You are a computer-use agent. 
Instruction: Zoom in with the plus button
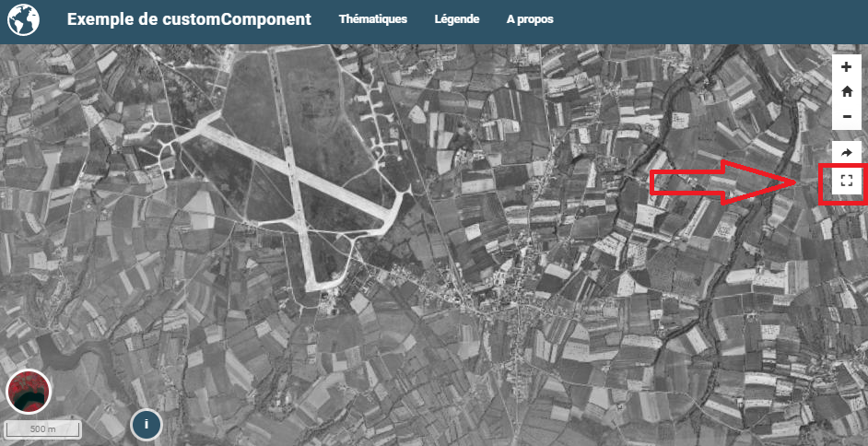pos(847,67)
